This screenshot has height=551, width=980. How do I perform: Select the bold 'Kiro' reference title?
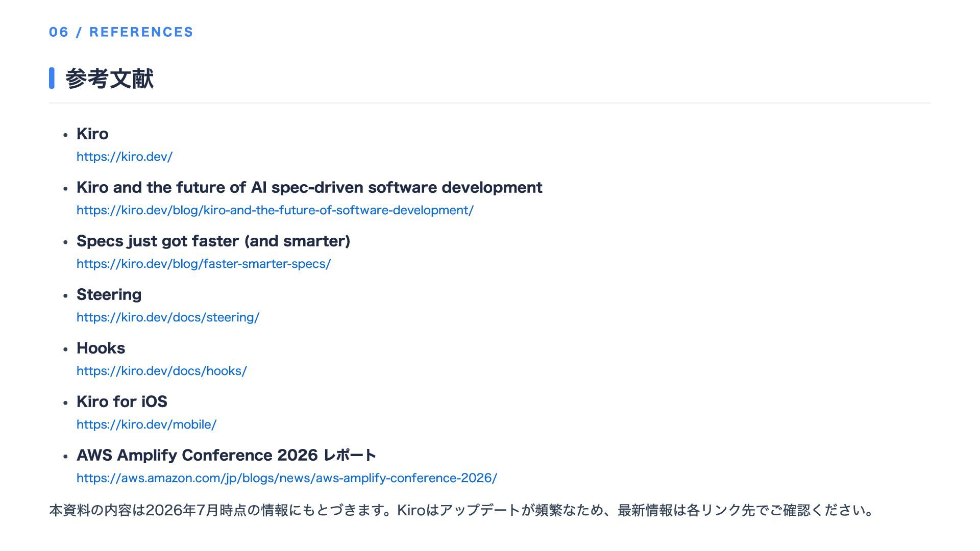click(x=92, y=134)
